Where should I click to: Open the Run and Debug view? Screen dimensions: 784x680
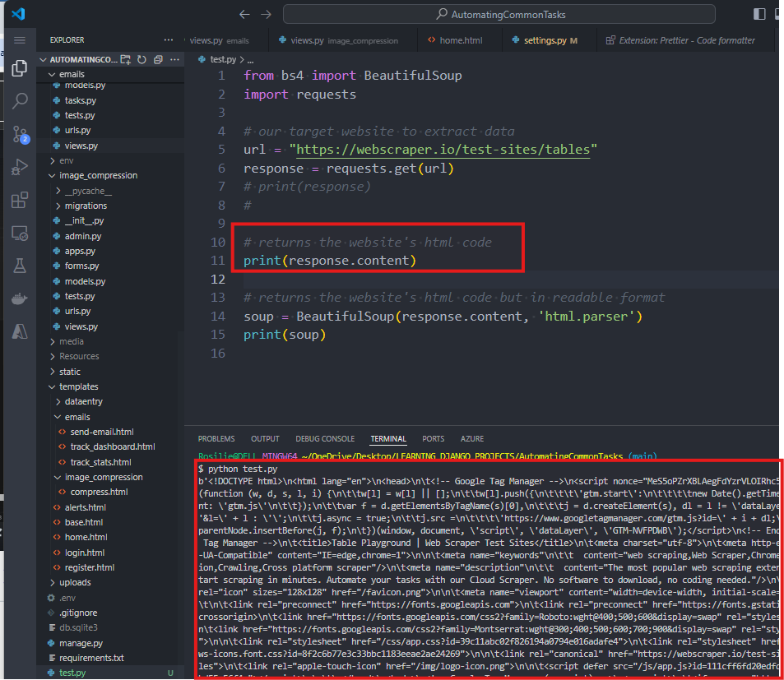20,167
